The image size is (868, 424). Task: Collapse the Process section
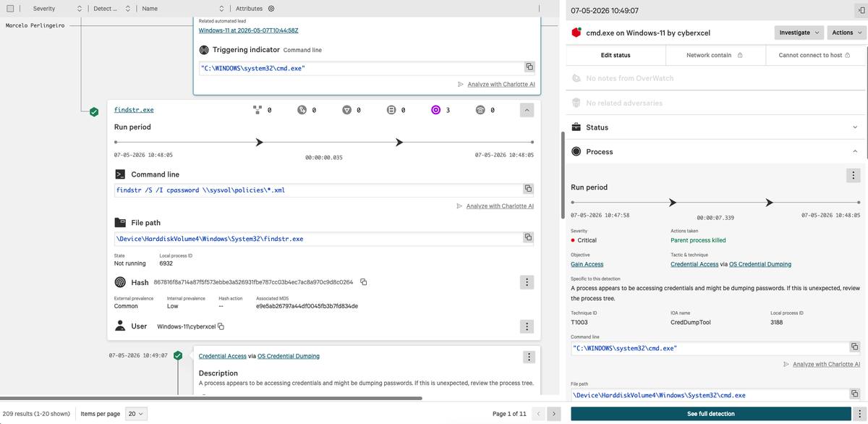(715, 152)
